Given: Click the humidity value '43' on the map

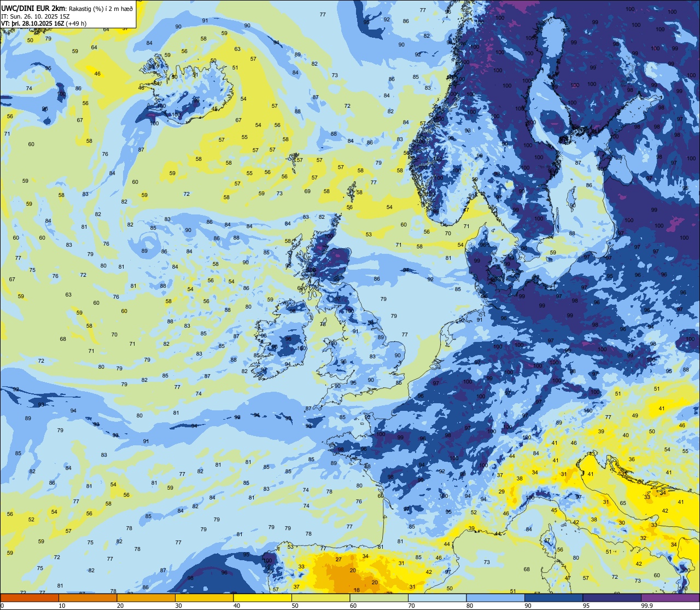Looking at the screenshot, I should pyautogui.click(x=592, y=454).
